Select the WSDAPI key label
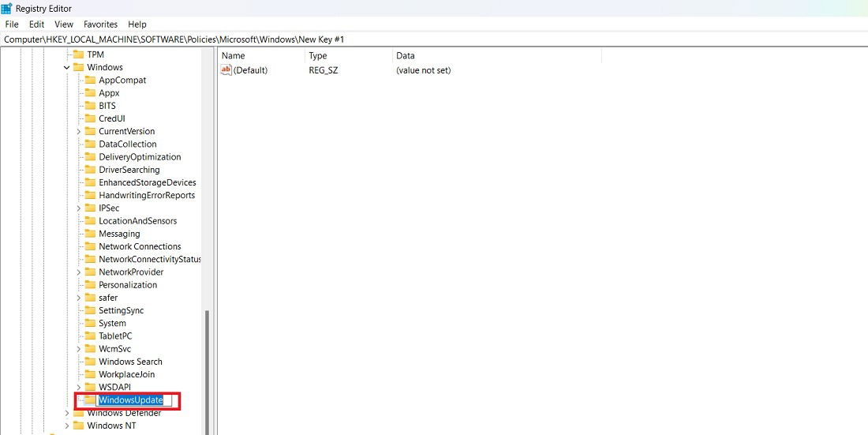Image resolution: width=868 pixels, height=435 pixels. coord(114,387)
